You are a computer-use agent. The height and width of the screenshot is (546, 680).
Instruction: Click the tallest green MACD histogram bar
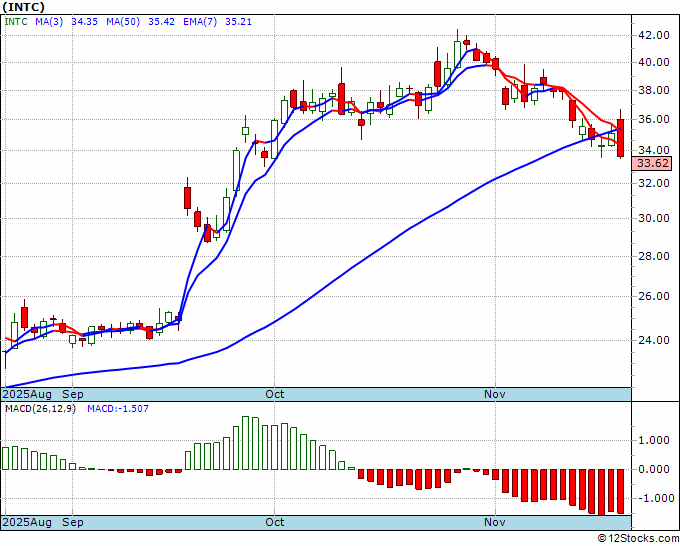tap(245, 443)
